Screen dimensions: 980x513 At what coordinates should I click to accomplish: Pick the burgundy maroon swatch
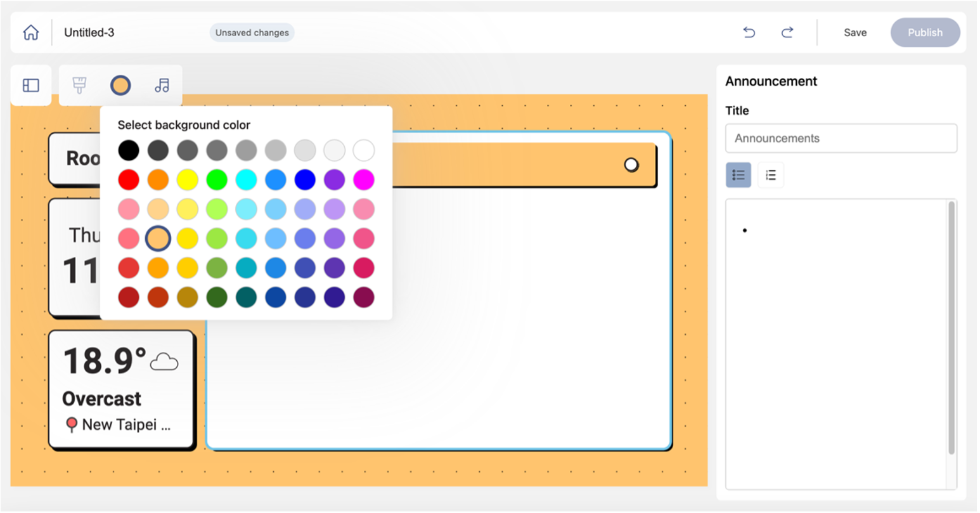click(x=364, y=297)
